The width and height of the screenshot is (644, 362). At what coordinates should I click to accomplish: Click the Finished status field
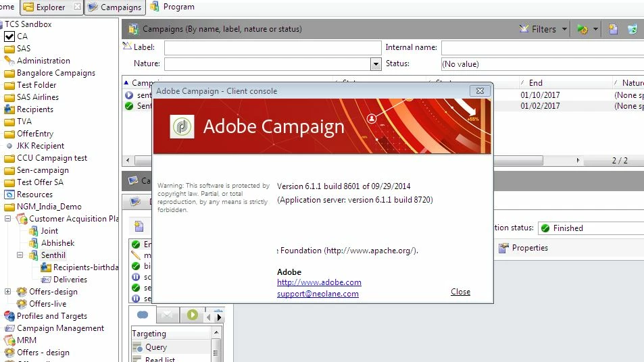click(x=591, y=228)
